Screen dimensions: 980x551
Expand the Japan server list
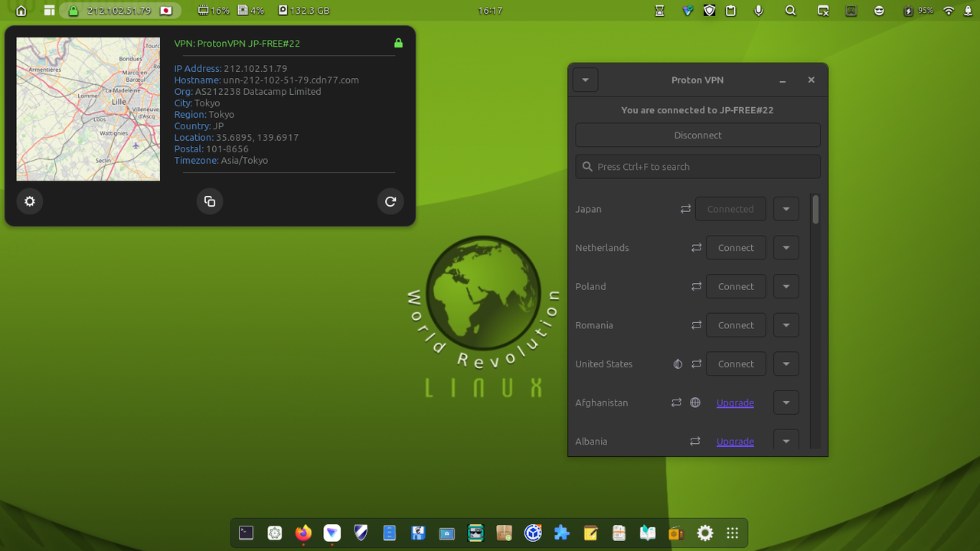[x=786, y=209]
